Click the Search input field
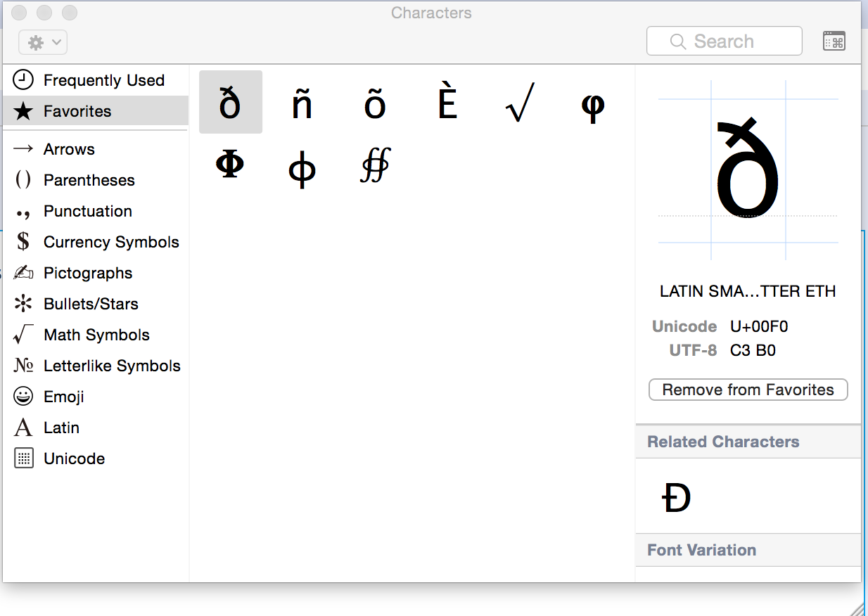Screen dimensions: 868x616 [x=725, y=41]
